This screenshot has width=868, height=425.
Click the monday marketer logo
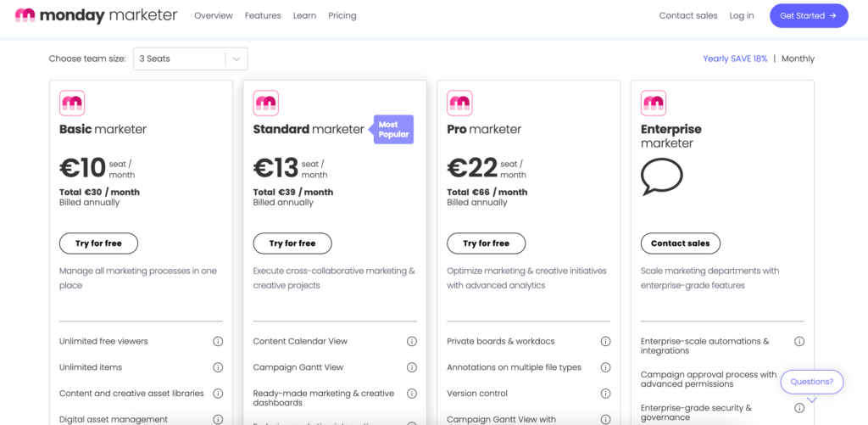(96, 15)
